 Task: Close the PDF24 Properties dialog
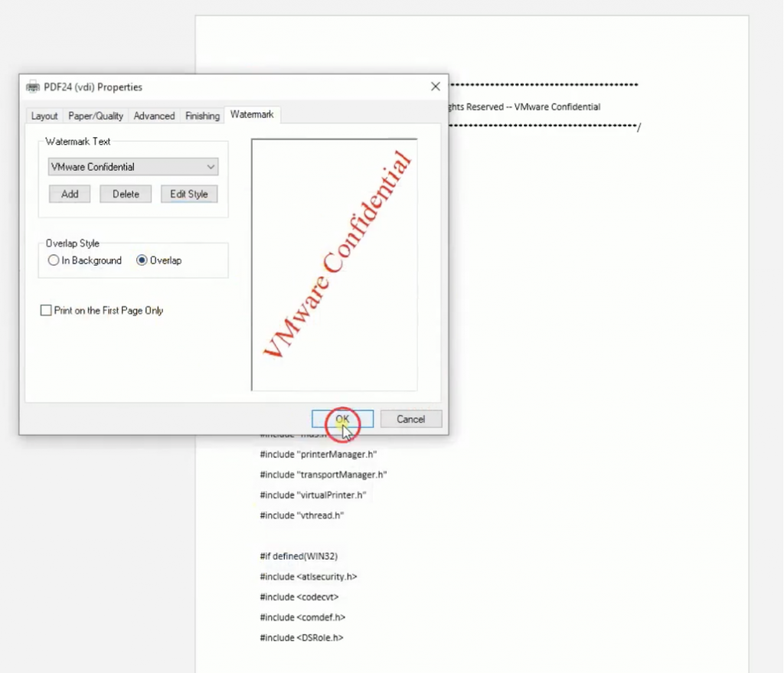pos(435,87)
